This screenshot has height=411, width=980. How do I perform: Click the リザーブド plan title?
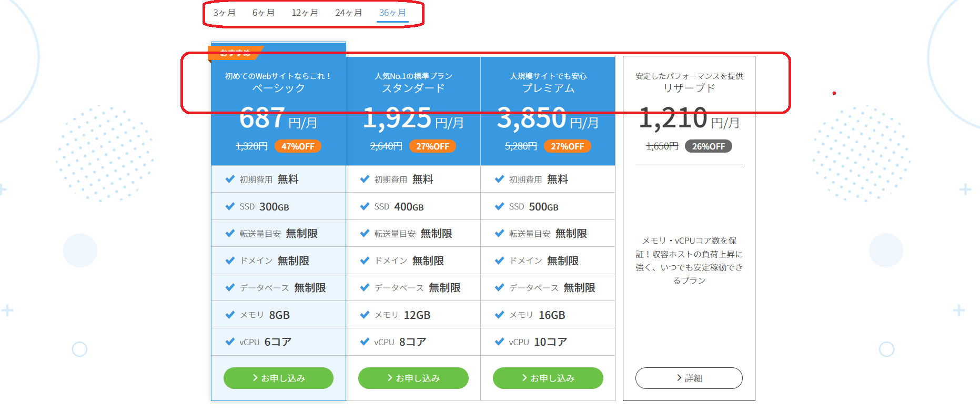[x=689, y=88]
